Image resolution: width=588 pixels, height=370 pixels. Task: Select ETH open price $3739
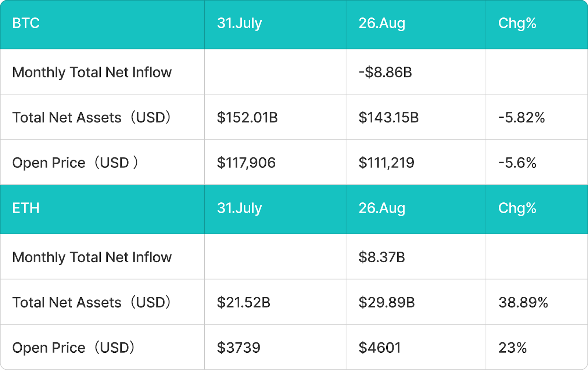pos(275,347)
